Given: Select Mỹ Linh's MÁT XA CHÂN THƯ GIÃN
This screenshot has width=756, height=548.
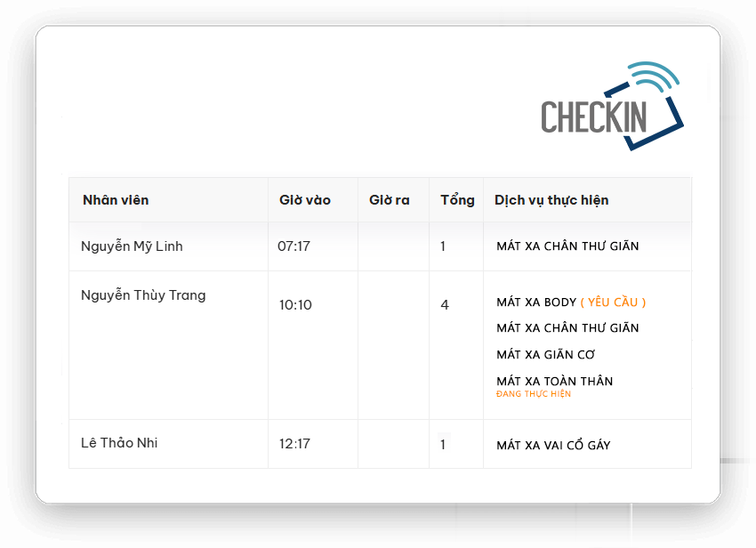Looking at the screenshot, I should click(567, 246).
